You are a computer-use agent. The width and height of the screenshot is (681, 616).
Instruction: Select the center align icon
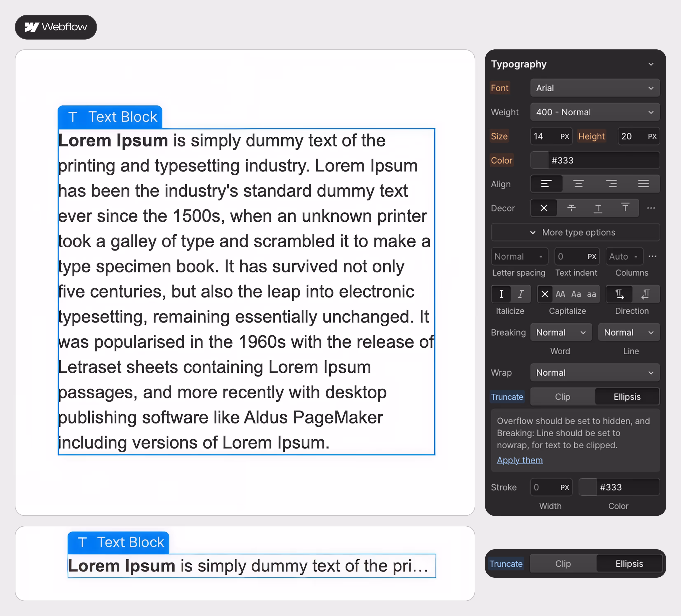(x=578, y=184)
